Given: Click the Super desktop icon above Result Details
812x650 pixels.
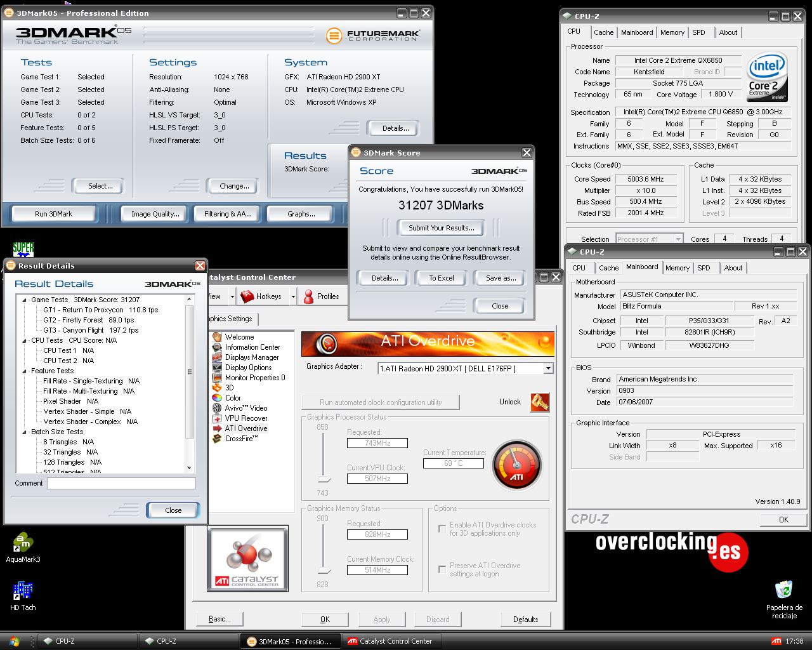Looking at the screenshot, I should pyautogui.click(x=23, y=248).
